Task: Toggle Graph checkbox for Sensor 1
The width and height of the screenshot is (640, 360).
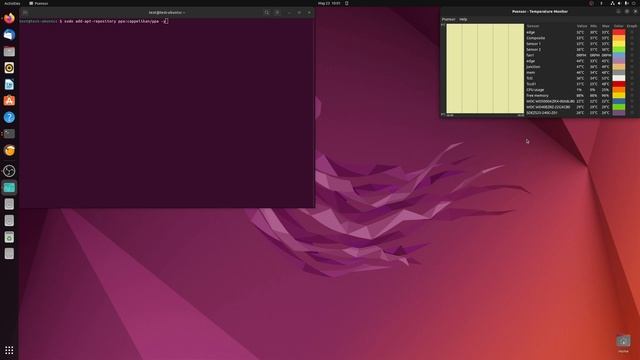Action: click(632, 44)
